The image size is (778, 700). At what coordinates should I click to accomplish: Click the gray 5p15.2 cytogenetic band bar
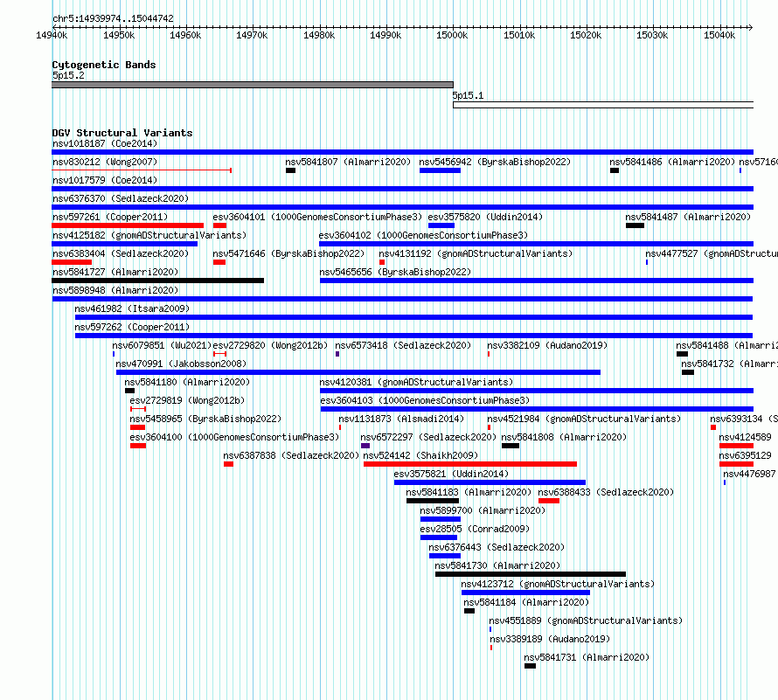[x=253, y=85]
